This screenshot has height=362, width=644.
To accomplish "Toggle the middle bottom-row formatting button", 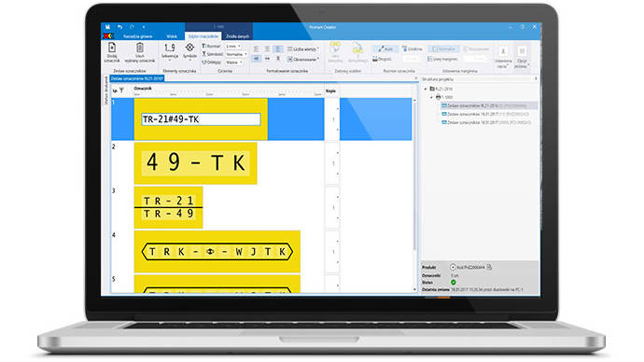I will click(x=267, y=59).
